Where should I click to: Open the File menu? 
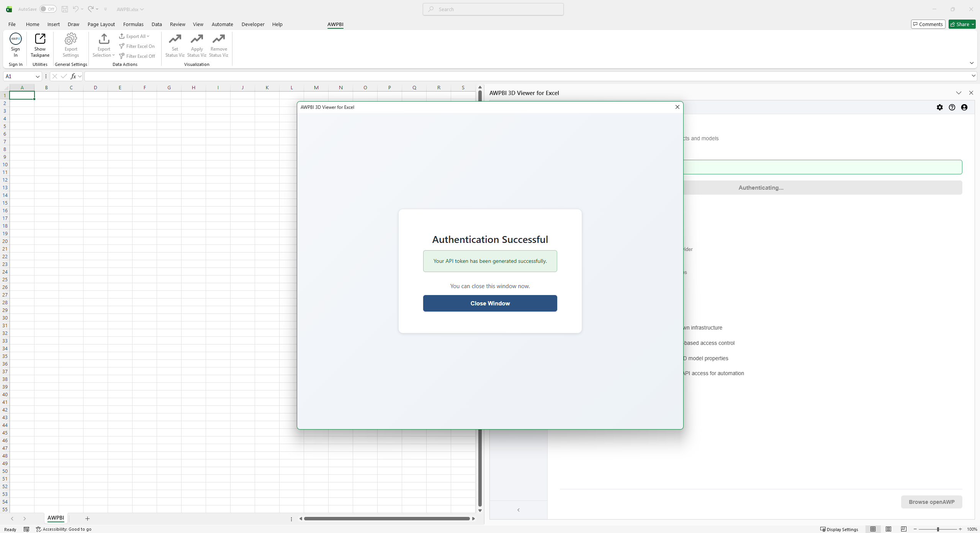pyautogui.click(x=12, y=24)
